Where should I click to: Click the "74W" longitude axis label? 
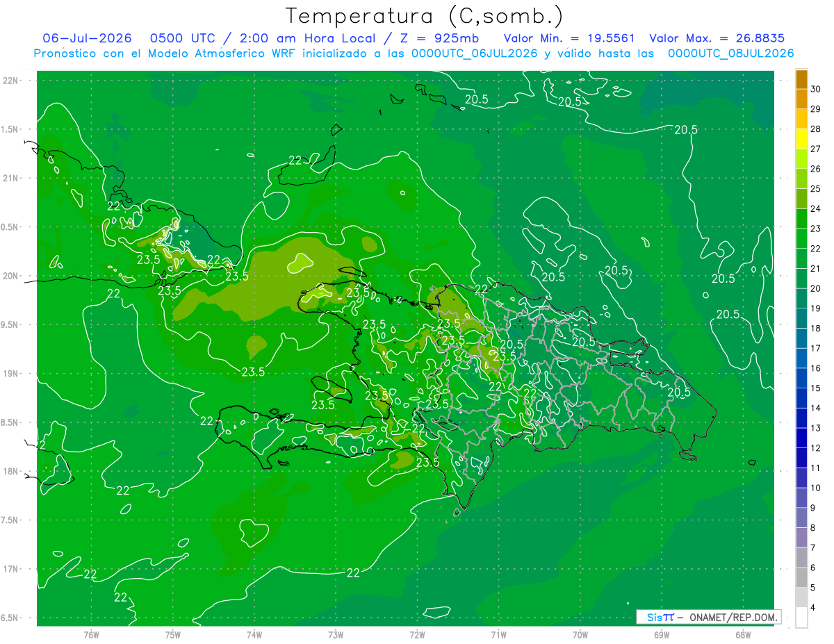click(x=254, y=634)
